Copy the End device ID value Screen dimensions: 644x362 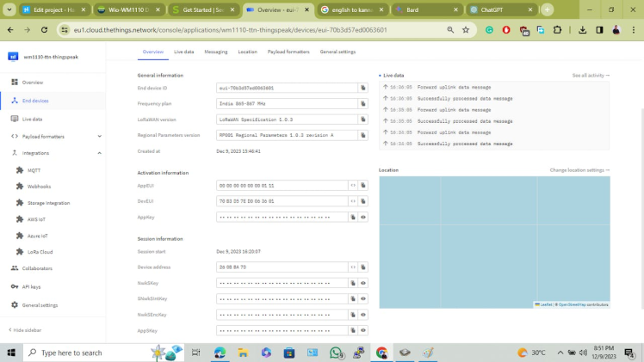363,88
